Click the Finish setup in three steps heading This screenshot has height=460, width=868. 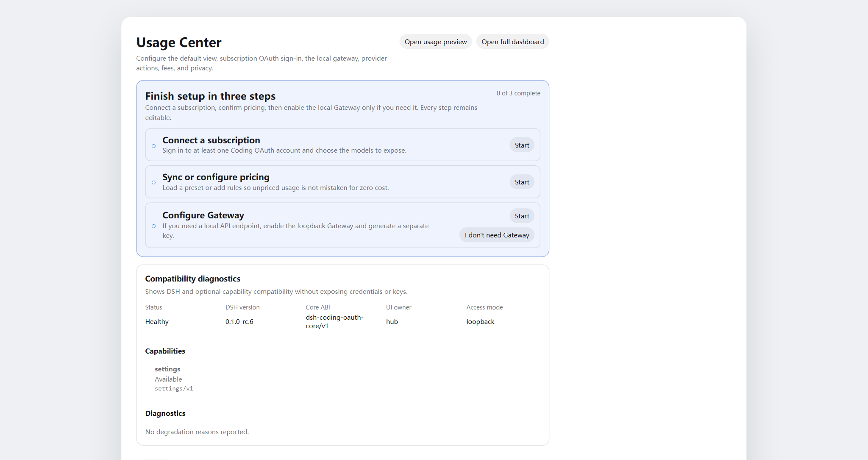tap(210, 96)
